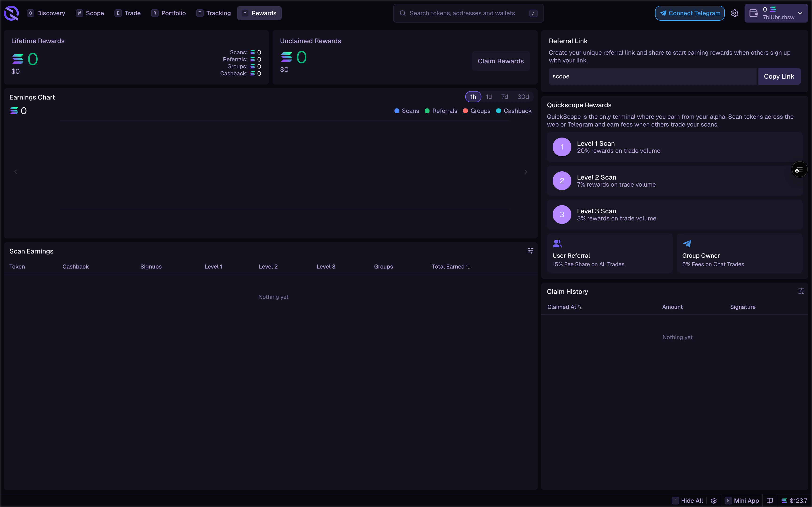Click the wallet icon showing 7biUbr..rhsw
Viewport: 812px width, 507px height.
[754, 13]
